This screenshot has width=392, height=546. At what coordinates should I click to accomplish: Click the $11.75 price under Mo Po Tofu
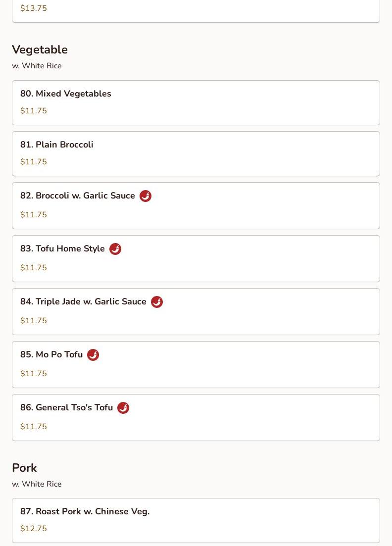pyautogui.click(x=34, y=374)
